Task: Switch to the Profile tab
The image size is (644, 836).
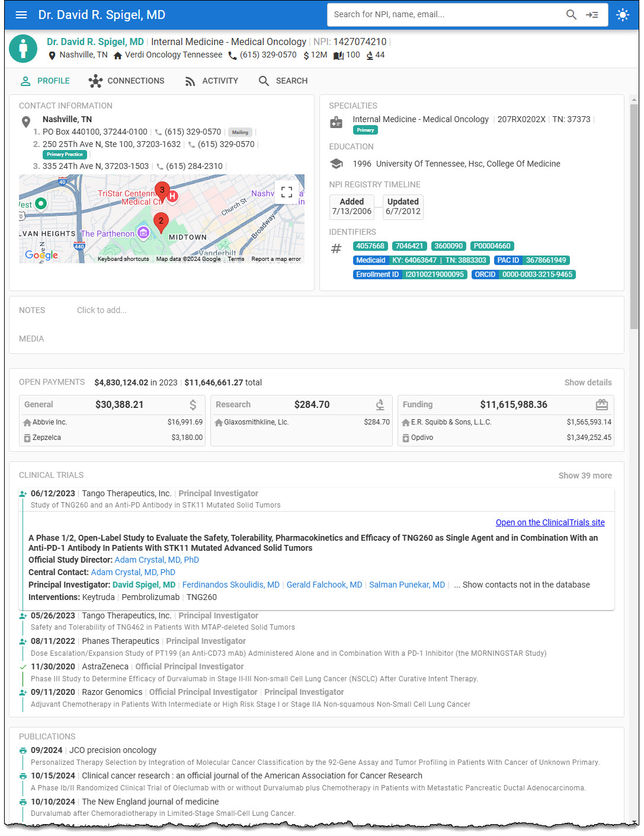Action: (x=45, y=81)
